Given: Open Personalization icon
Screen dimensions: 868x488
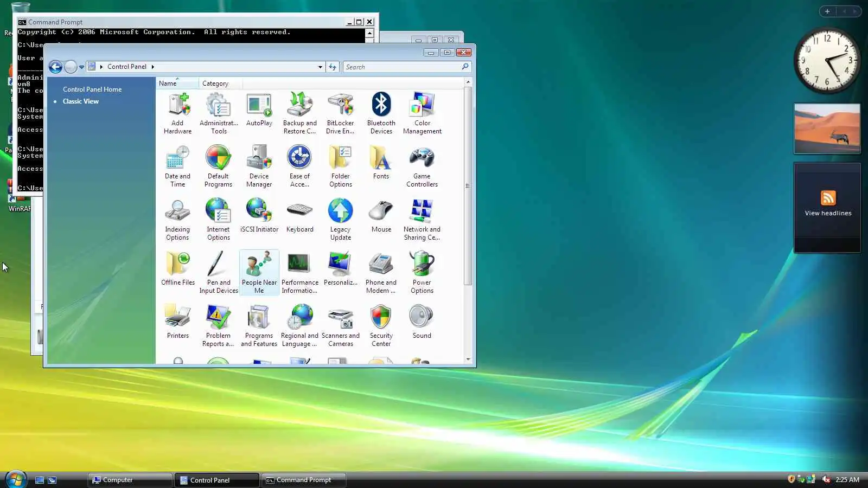Looking at the screenshot, I should [340, 269].
